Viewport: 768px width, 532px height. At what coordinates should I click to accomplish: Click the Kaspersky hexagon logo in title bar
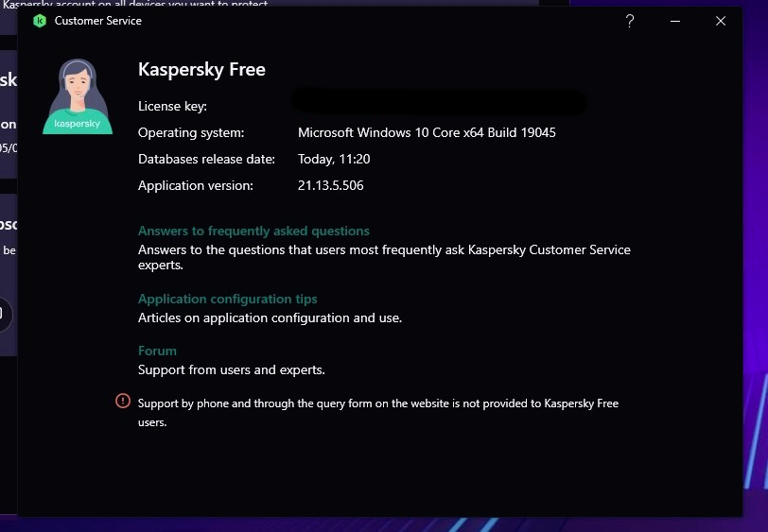tap(39, 21)
